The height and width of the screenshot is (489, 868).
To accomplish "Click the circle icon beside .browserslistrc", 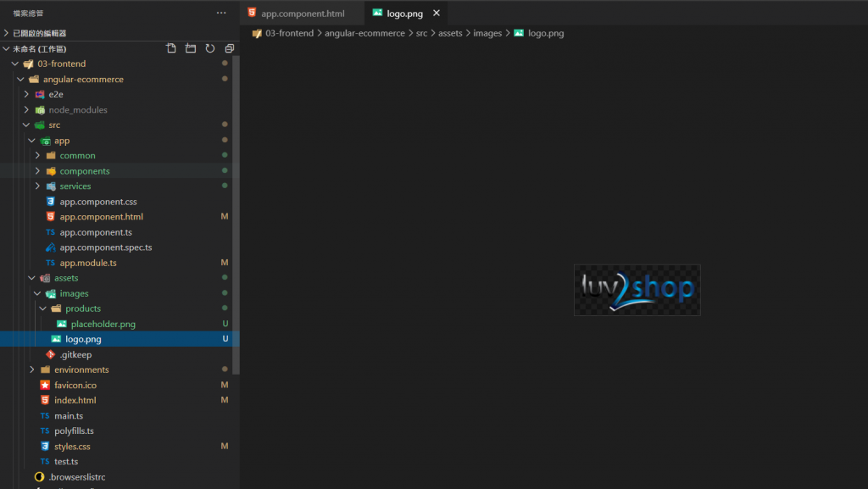I will click(39, 476).
